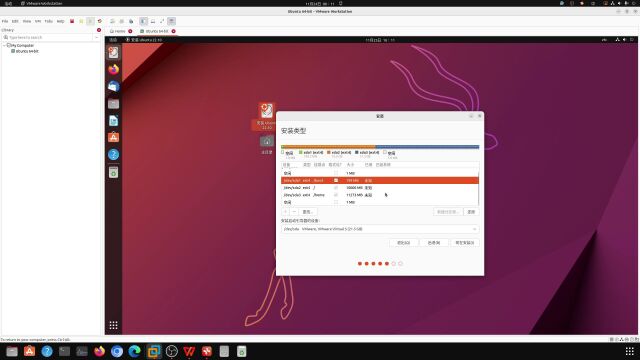The height and width of the screenshot is (360, 640).
Task: Toggle format checkbox for /dev/sda3 row
Action: (336, 195)
